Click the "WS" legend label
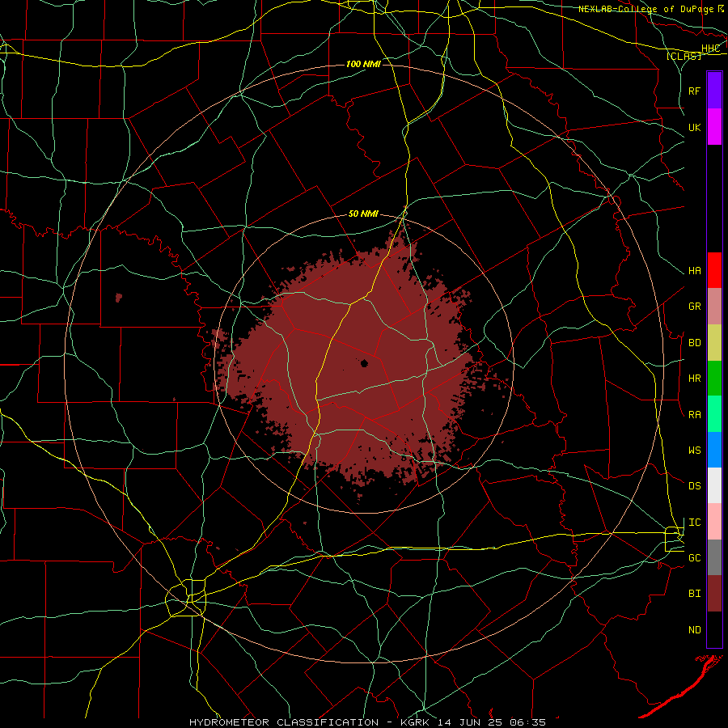 point(694,451)
